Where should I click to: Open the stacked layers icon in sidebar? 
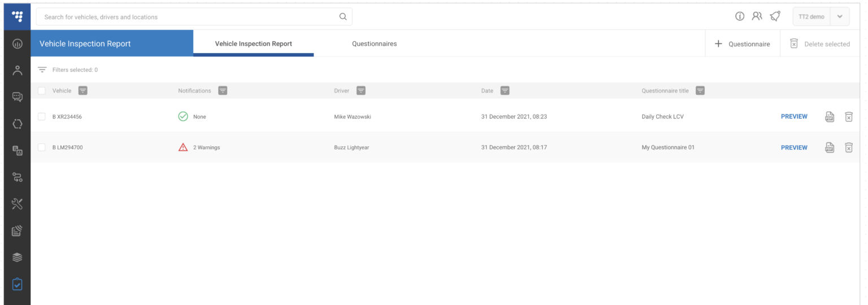18,257
